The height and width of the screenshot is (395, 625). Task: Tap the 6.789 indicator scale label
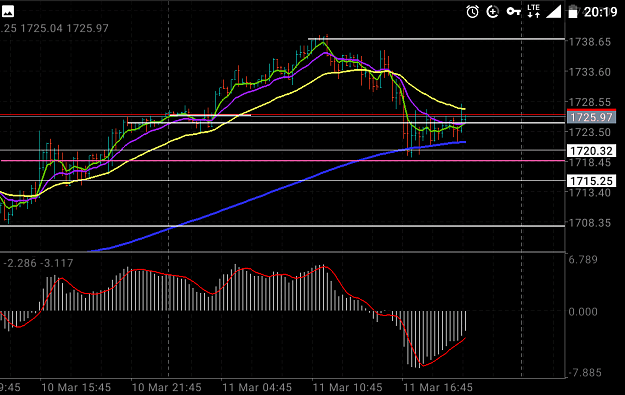[583, 260]
